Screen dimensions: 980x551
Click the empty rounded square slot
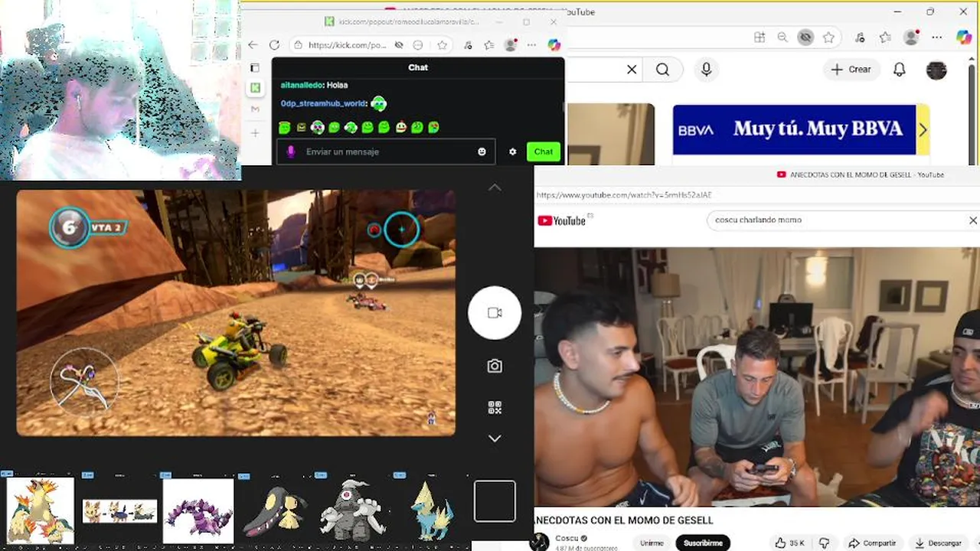[x=495, y=501]
